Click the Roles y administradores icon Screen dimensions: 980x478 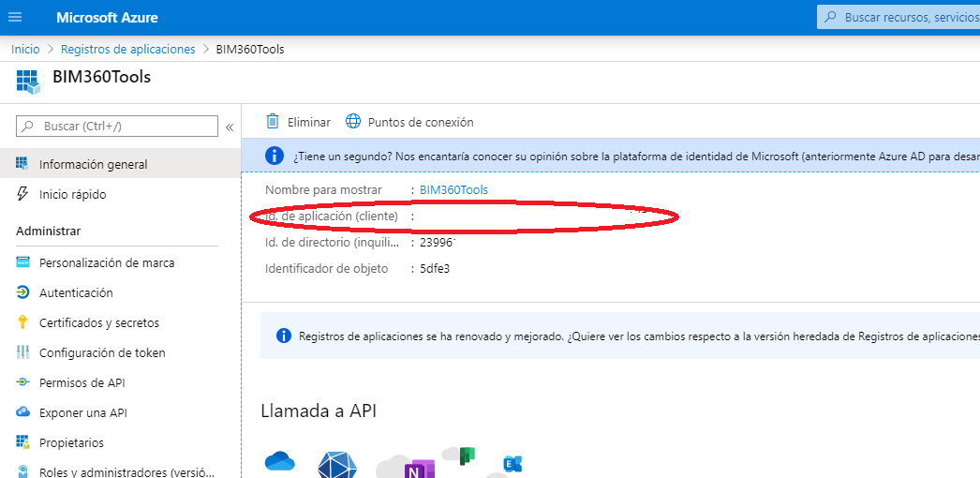click(x=22, y=471)
